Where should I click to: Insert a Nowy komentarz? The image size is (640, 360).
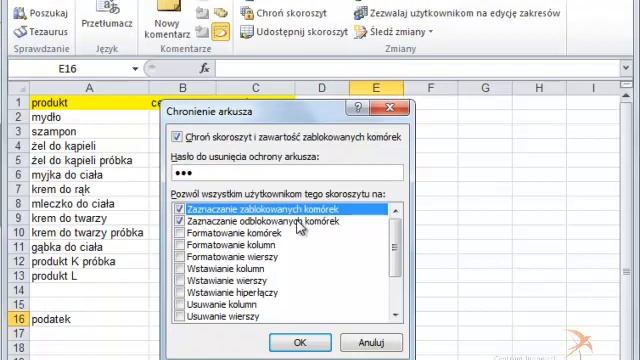pos(167,20)
